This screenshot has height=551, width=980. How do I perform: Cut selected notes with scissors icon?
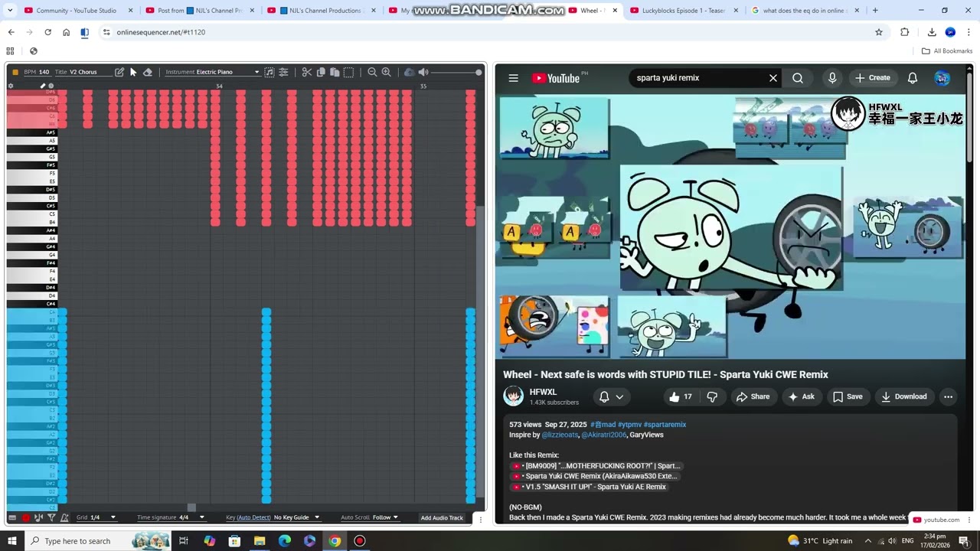tap(307, 72)
